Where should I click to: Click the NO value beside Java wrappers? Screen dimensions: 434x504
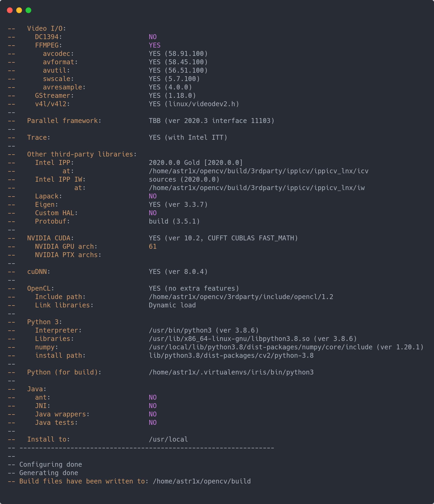[x=153, y=414]
